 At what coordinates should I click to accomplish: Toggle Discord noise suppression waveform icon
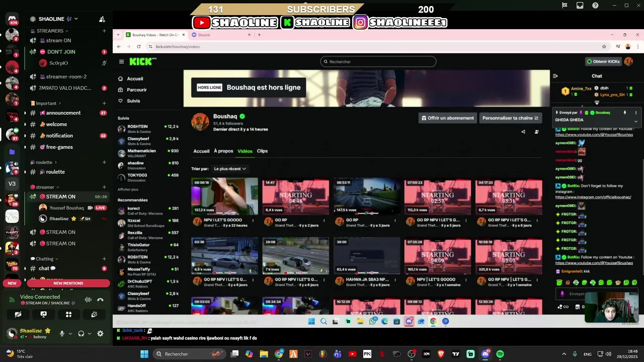point(88,300)
